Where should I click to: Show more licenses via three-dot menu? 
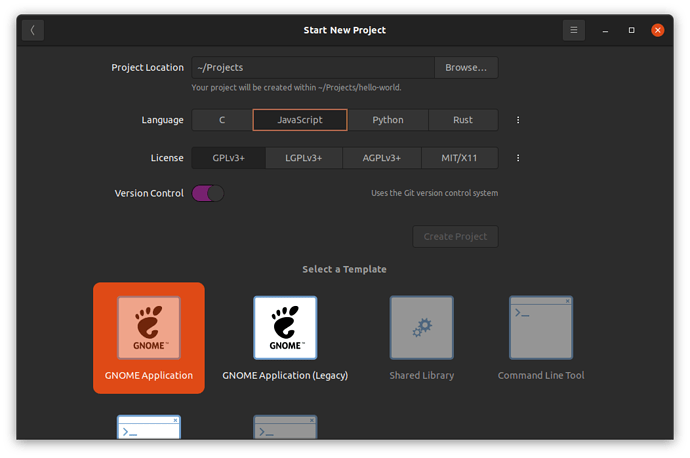tap(518, 158)
